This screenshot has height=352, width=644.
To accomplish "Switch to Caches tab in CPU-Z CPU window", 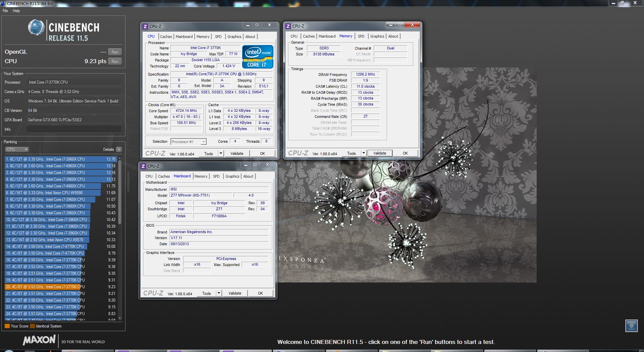I will pyautogui.click(x=166, y=37).
